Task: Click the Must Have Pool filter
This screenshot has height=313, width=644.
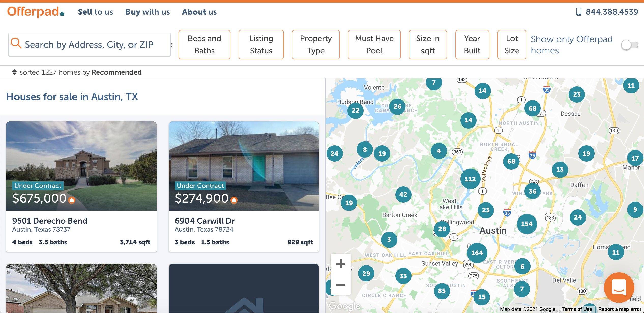Action: pyautogui.click(x=374, y=44)
